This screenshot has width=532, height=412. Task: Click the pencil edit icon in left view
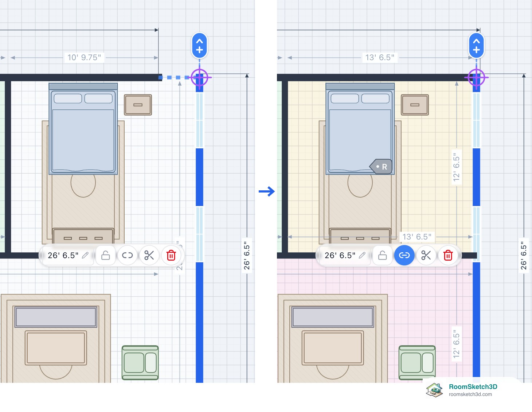coord(85,255)
